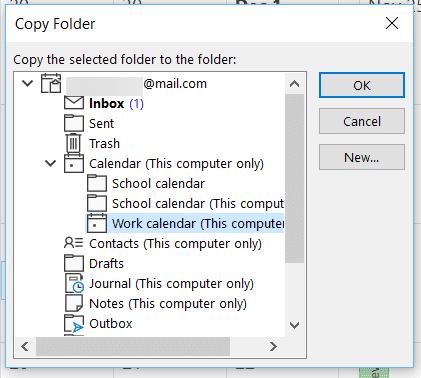
Task: Select the Journal clock icon
Action: [74, 283]
